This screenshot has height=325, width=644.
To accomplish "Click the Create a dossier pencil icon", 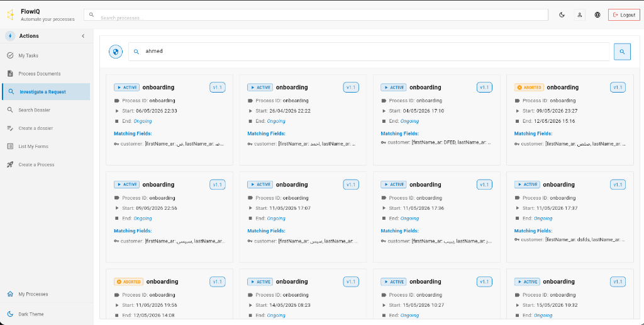I will pyautogui.click(x=10, y=128).
